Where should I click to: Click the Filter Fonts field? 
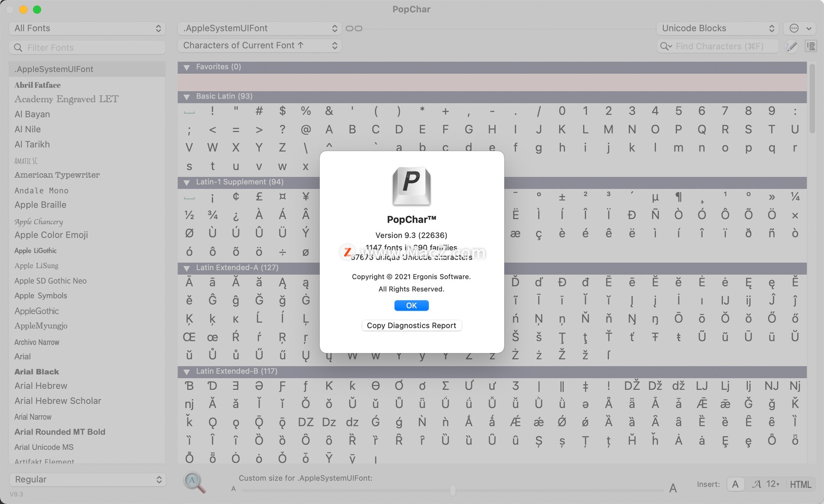[87, 48]
